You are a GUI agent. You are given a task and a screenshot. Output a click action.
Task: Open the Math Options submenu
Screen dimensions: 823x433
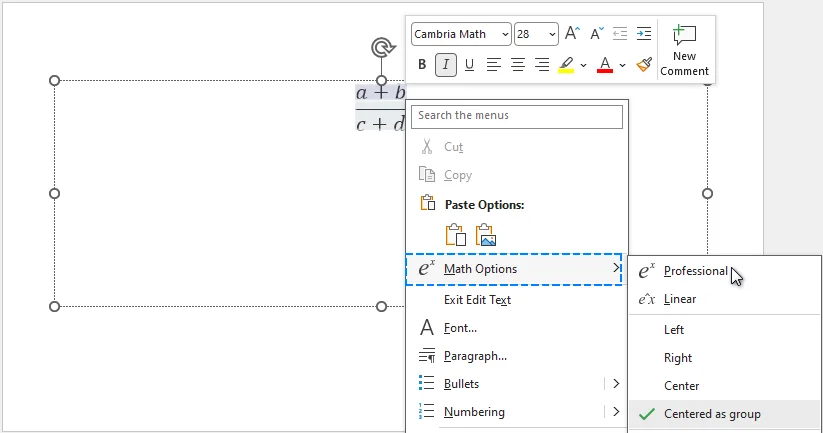pyautogui.click(x=514, y=269)
